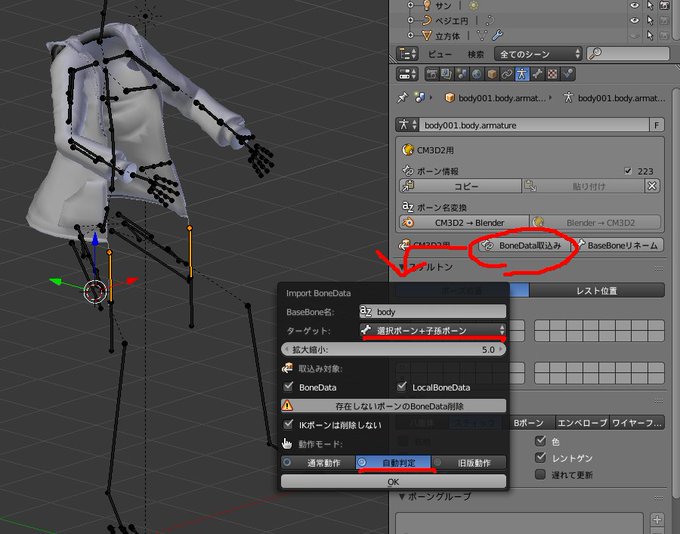680x534 pixels.
Task: Click the CM3D2 → Blender button
Action: pos(464,223)
